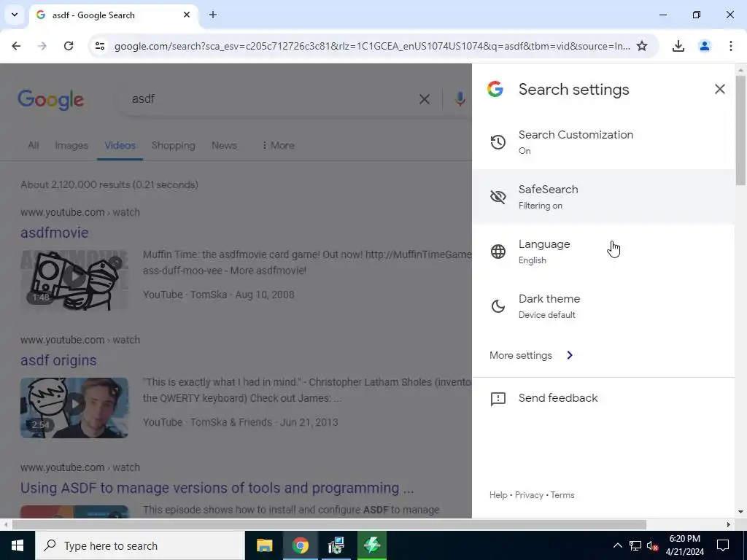Open Search Customization setting
Viewport: 747px width, 560px height.
tap(603, 142)
